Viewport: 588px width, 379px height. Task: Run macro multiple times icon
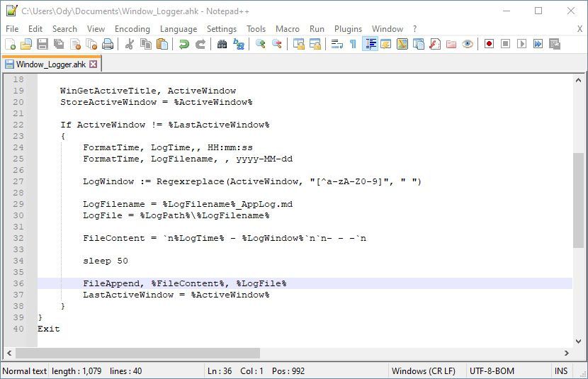[x=538, y=44]
